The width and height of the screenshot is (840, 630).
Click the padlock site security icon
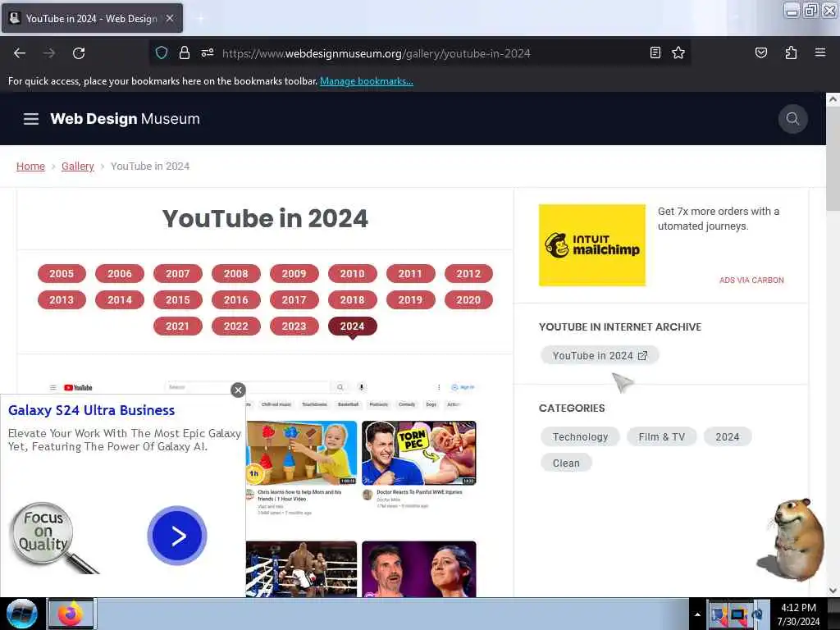[185, 52]
